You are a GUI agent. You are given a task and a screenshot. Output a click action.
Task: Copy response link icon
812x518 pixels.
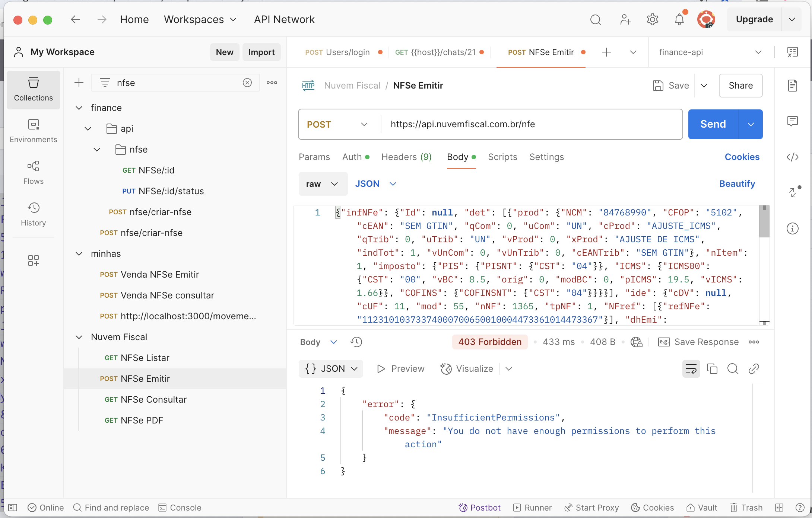point(754,369)
